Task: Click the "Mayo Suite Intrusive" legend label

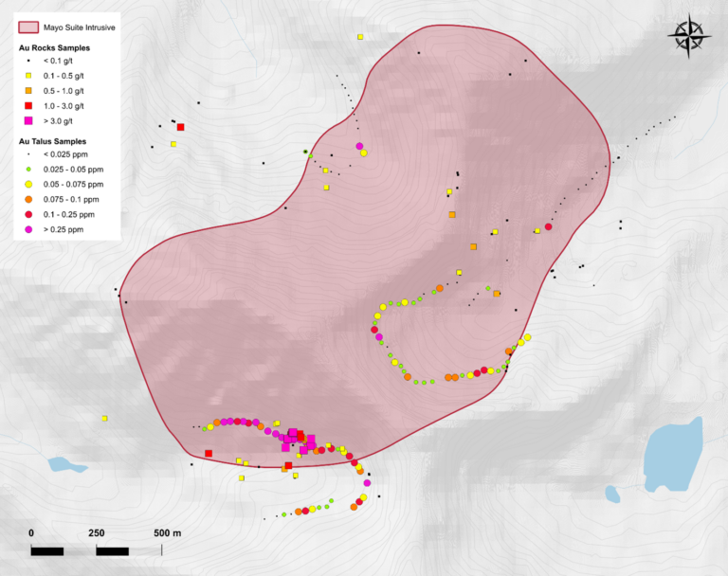Action: [80, 28]
